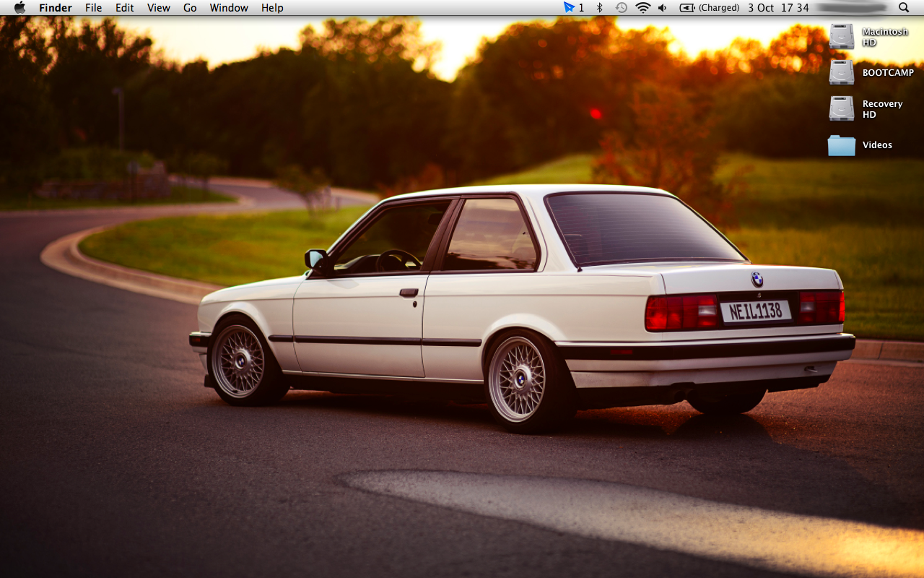
Task: Open Spotlight search magnifier
Action: pos(904,7)
